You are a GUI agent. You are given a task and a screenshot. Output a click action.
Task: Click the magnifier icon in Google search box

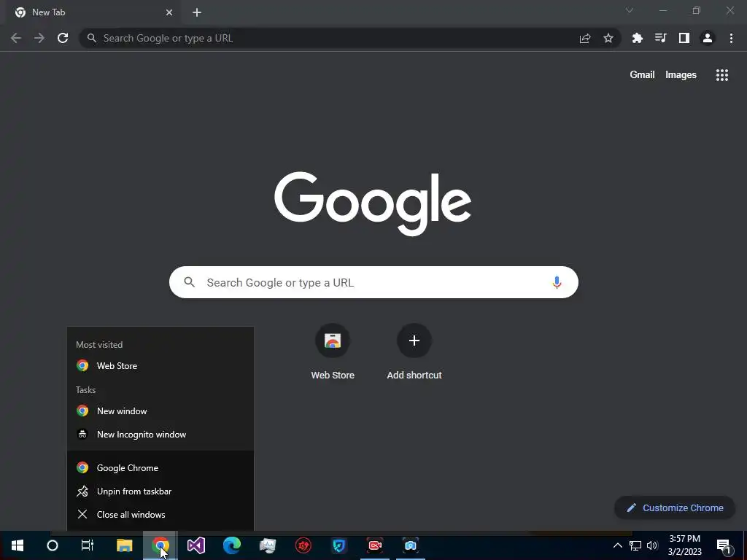pyautogui.click(x=190, y=282)
